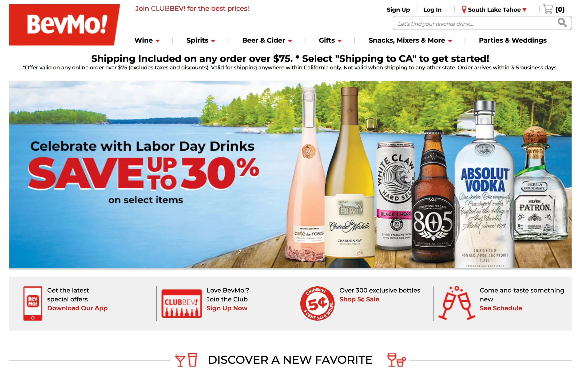Open Snacks, Mixers & More menu
This screenshot has height=375, width=588.
click(x=410, y=40)
